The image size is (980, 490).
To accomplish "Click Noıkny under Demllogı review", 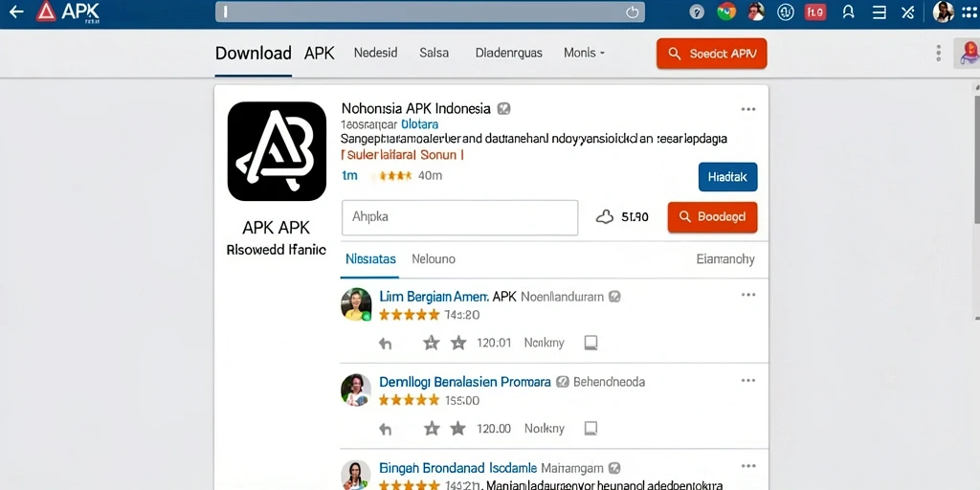I will pos(545,428).
